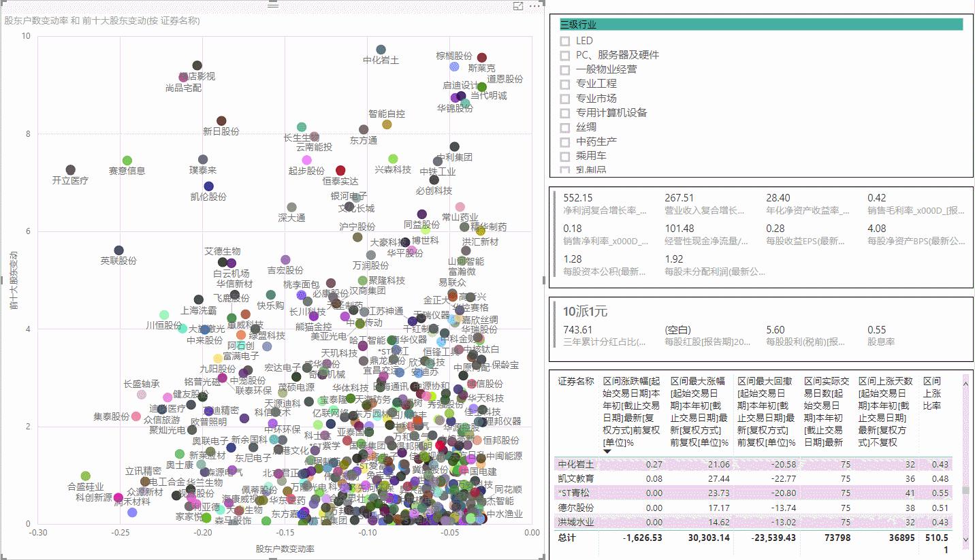Check the 一般物业经营 option

click(x=565, y=69)
